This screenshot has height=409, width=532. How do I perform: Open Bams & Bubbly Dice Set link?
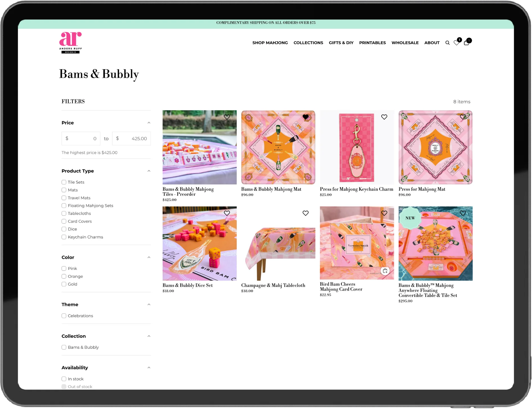tap(188, 285)
